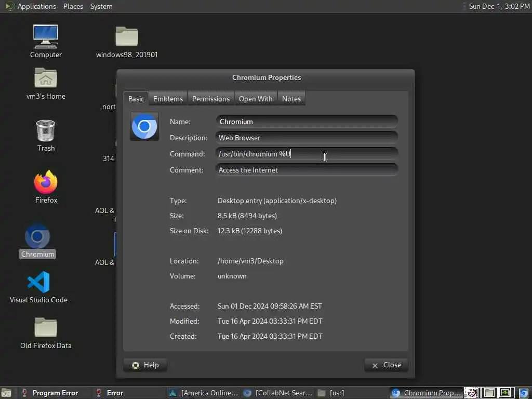Viewport: 532px width, 399px height.
Task: Click the Chromium Properties title bar
Action: point(265,77)
